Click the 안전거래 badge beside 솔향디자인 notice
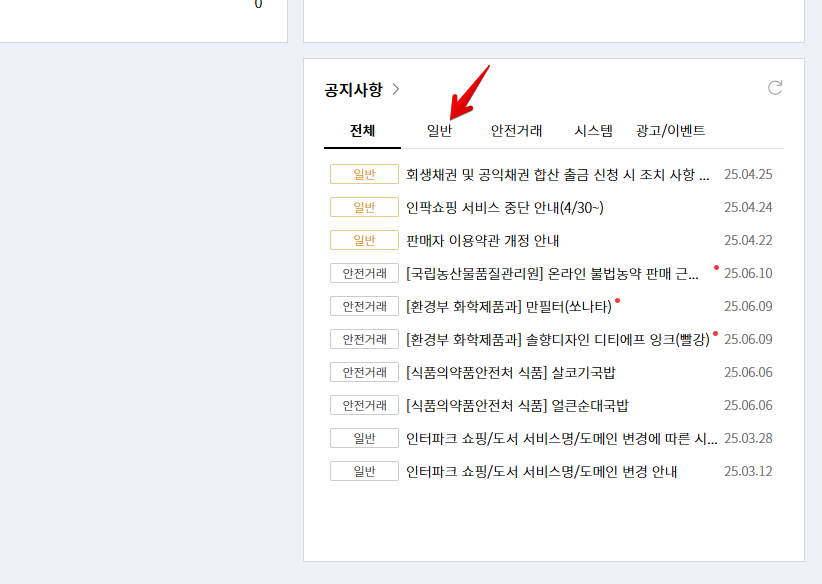The height and width of the screenshot is (584, 822). pyautogui.click(x=364, y=340)
